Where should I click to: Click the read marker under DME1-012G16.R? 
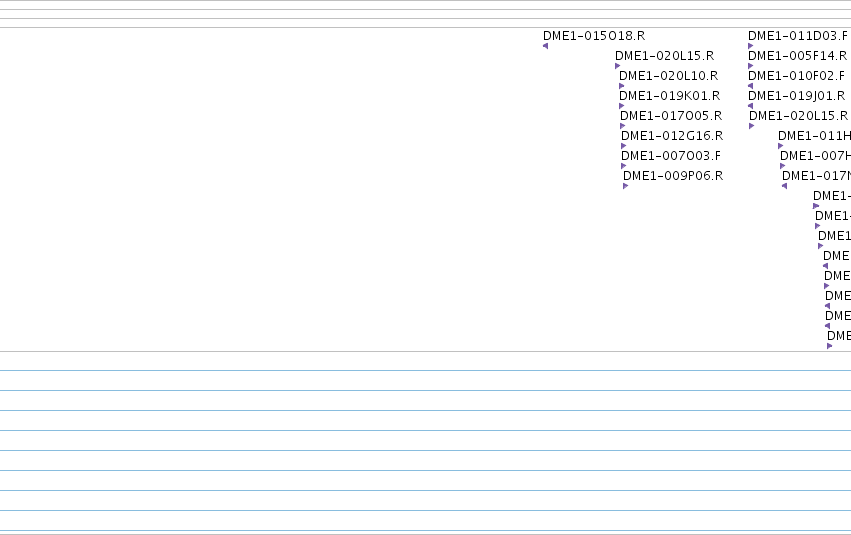pos(624,146)
